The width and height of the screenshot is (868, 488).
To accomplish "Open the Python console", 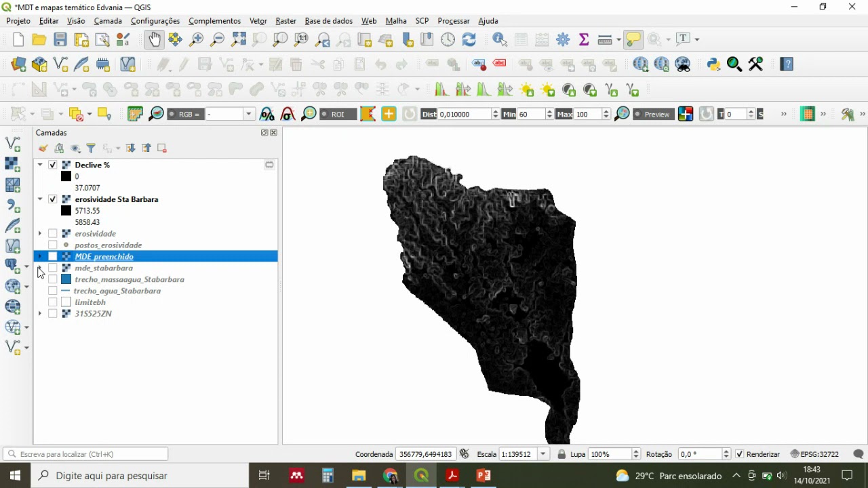I will pyautogui.click(x=713, y=64).
